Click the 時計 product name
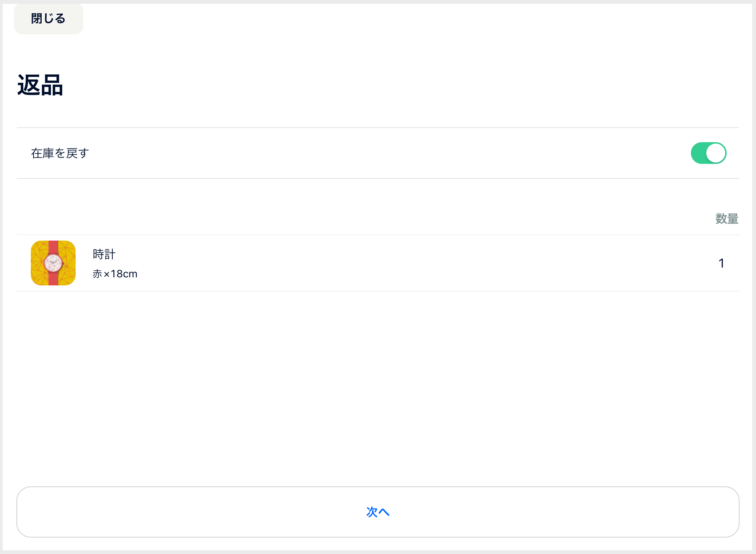The width and height of the screenshot is (756, 554). click(x=104, y=254)
